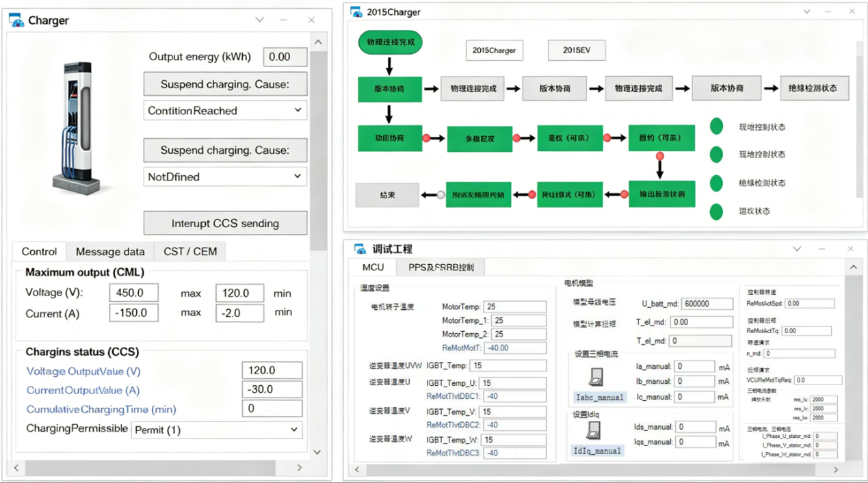Click Suspend charging button above NotDfined

(x=225, y=150)
